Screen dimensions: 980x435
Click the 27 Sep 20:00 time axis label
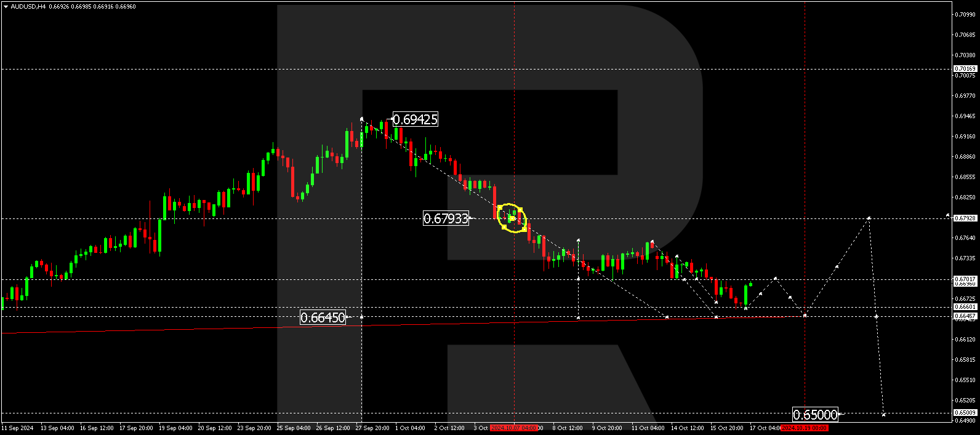point(372,428)
